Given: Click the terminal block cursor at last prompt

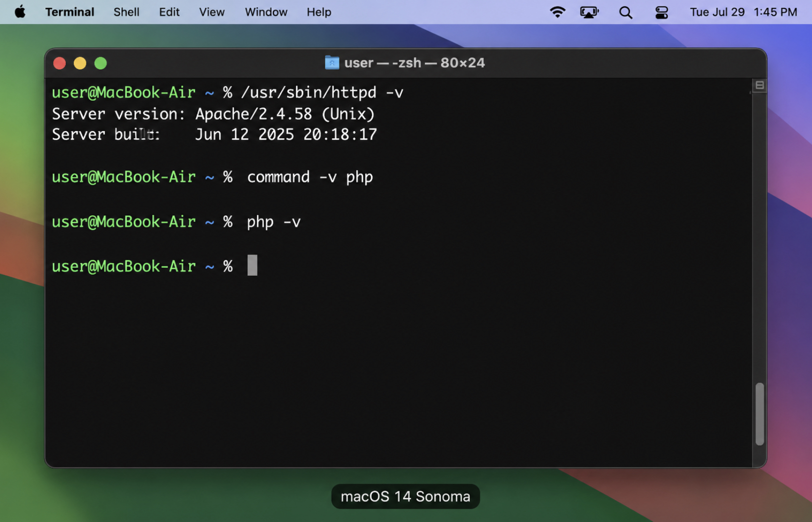Looking at the screenshot, I should pos(252,265).
